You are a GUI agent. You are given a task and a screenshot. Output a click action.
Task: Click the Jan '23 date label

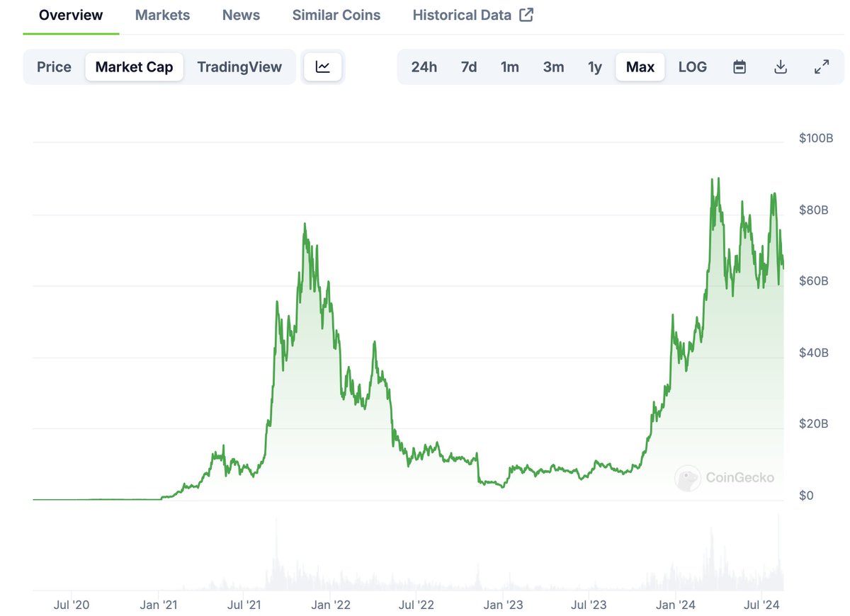coord(503,605)
